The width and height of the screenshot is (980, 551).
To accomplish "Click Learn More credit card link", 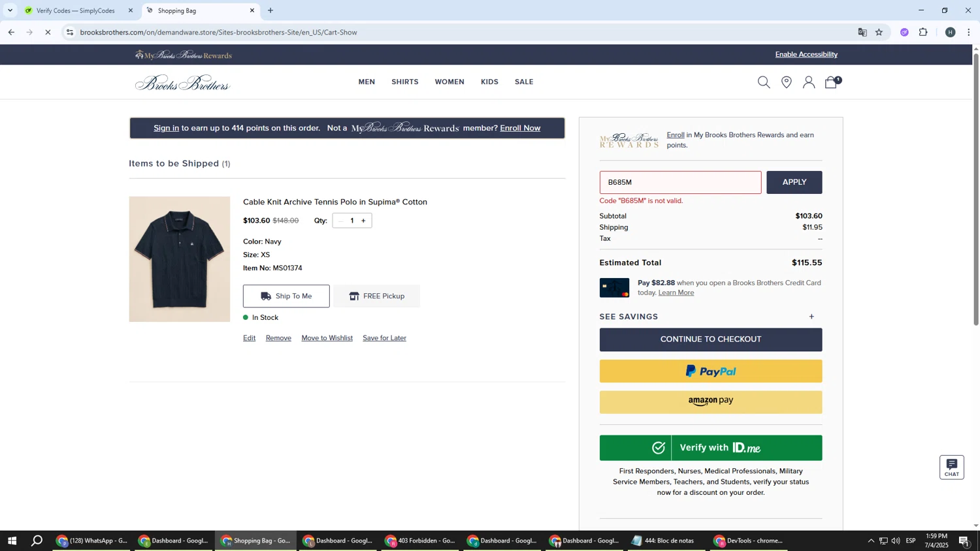I will pyautogui.click(x=676, y=292).
